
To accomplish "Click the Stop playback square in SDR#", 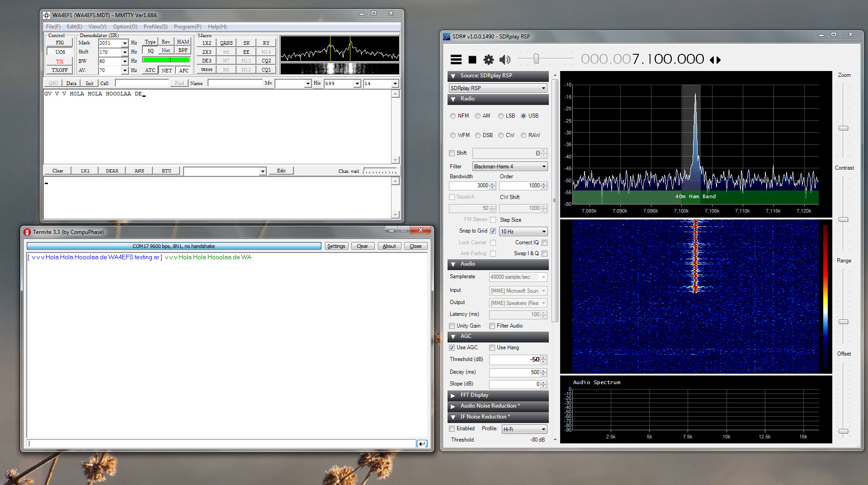I will [x=472, y=59].
